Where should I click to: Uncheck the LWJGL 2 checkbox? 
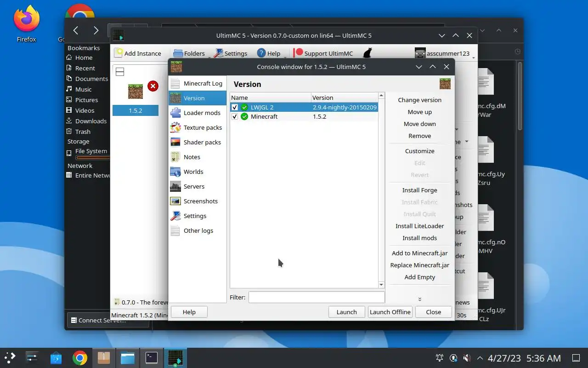coord(235,107)
